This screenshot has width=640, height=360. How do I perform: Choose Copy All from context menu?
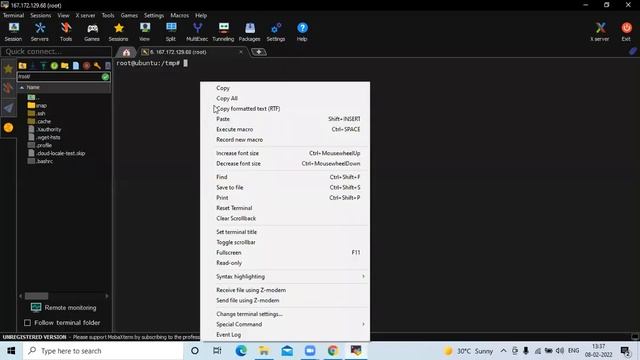pos(285,98)
